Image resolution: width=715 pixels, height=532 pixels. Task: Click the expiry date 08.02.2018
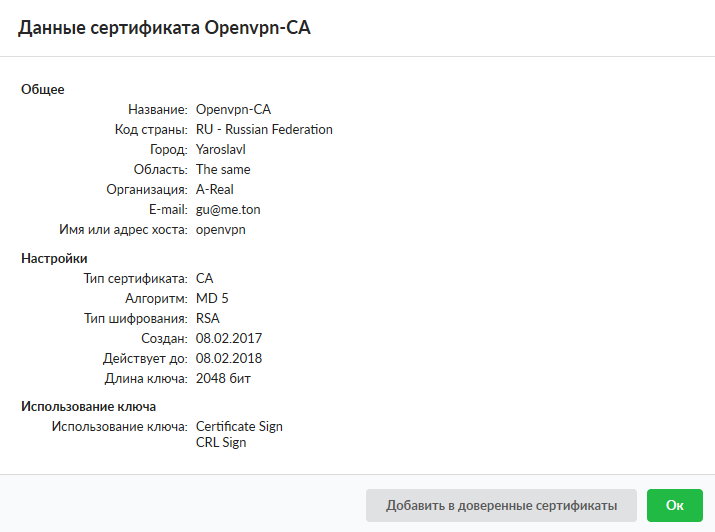pyautogui.click(x=229, y=358)
